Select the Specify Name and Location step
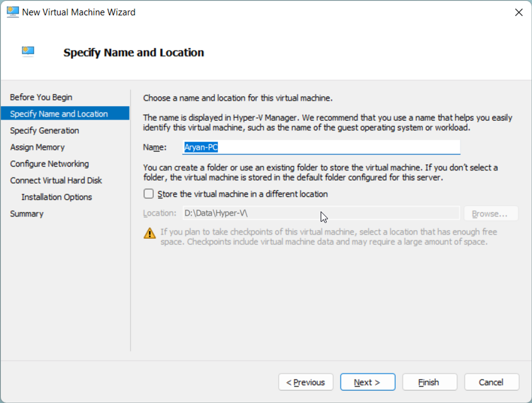Screen dimensions: 532x403 click(65, 114)
